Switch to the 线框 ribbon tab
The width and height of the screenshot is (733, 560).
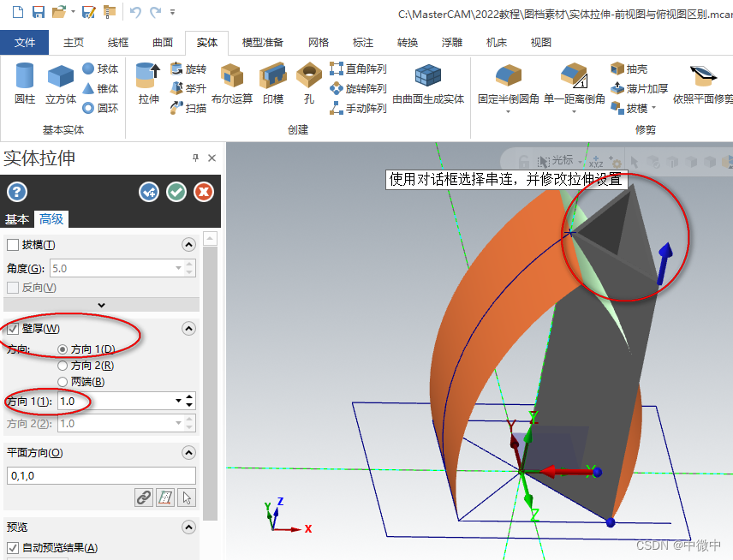(118, 43)
